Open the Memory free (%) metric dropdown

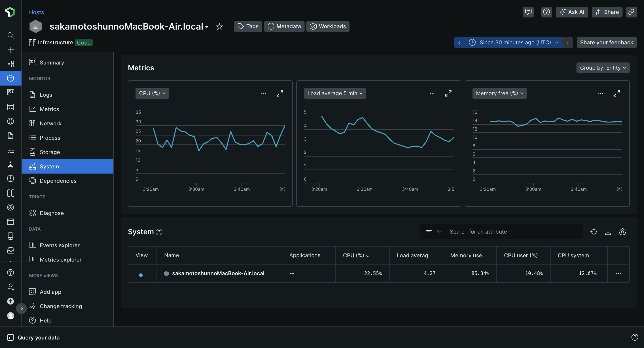point(499,93)
